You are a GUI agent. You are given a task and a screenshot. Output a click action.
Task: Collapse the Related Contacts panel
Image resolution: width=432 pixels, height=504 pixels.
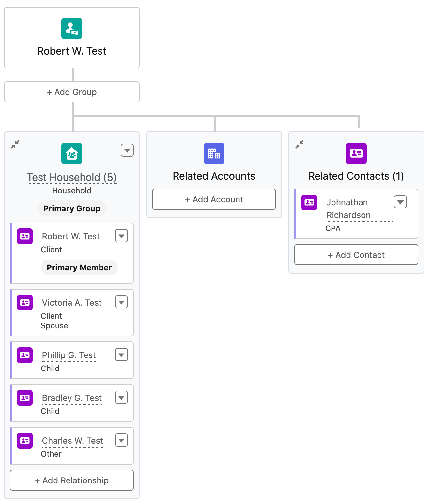[x=300, y=144]
